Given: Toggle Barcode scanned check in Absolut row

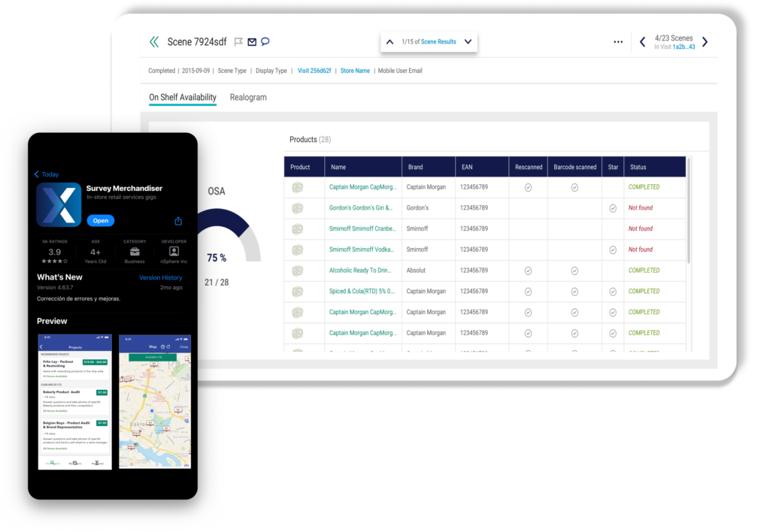Looking at the screenshot, I should (574, 271).
